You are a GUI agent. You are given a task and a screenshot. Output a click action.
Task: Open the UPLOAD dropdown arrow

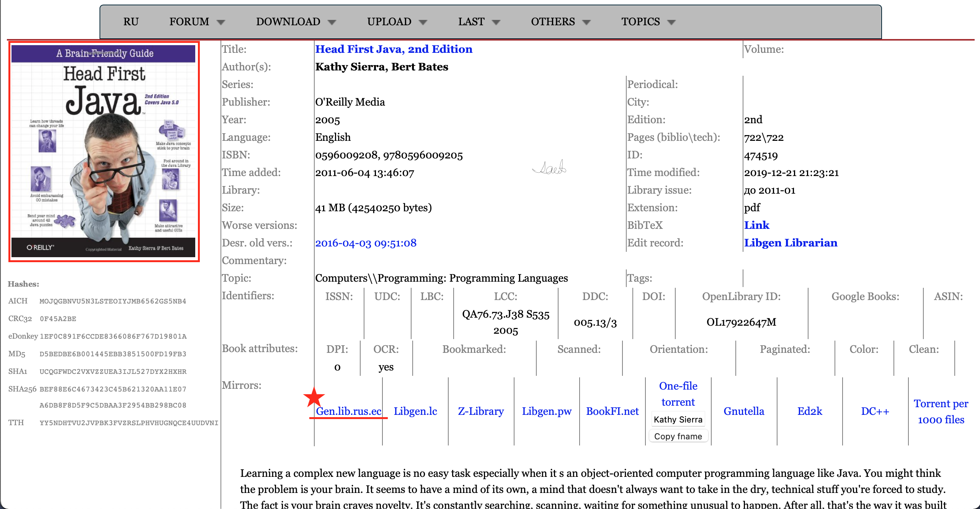pyautogui.click(x=423, y=22)
